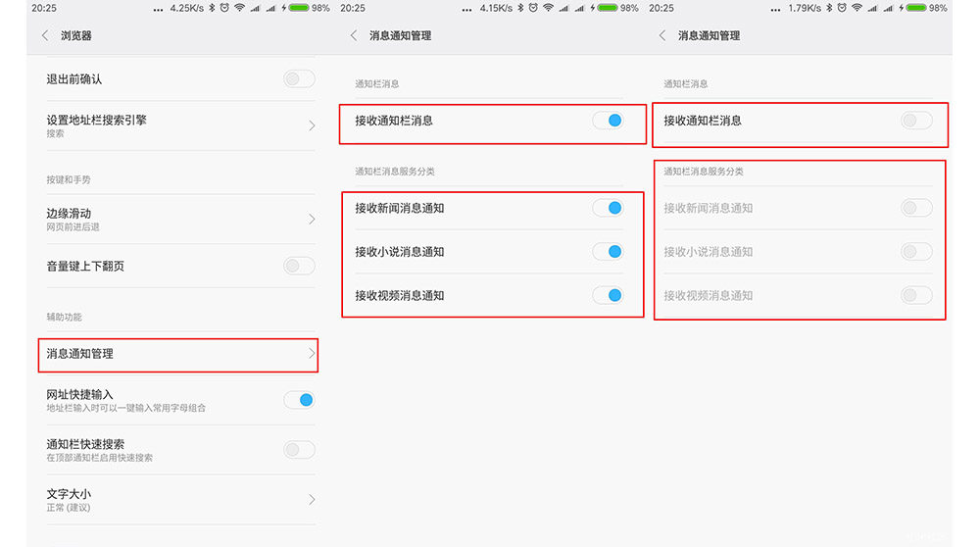The image size is (980, 547).
Task: Disable the enabled 接收新闻消息通知 switch
Action: (608, 208)
